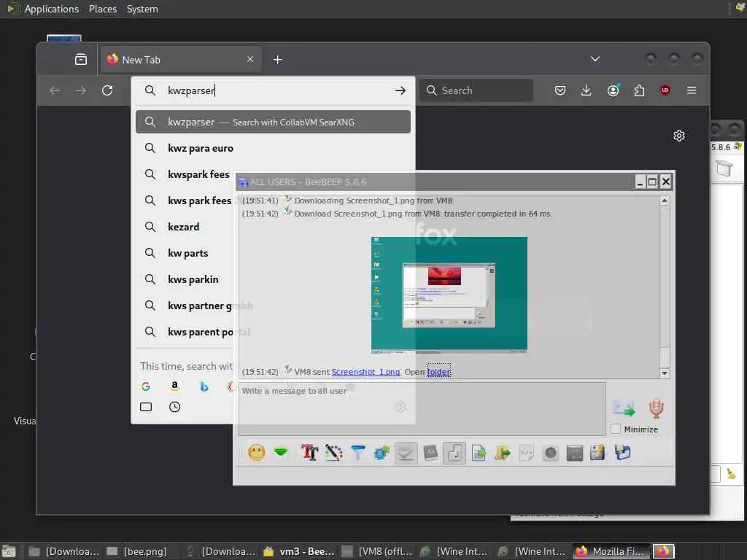Open the chat font style tool
747x560 pixels.
(309, 452)
